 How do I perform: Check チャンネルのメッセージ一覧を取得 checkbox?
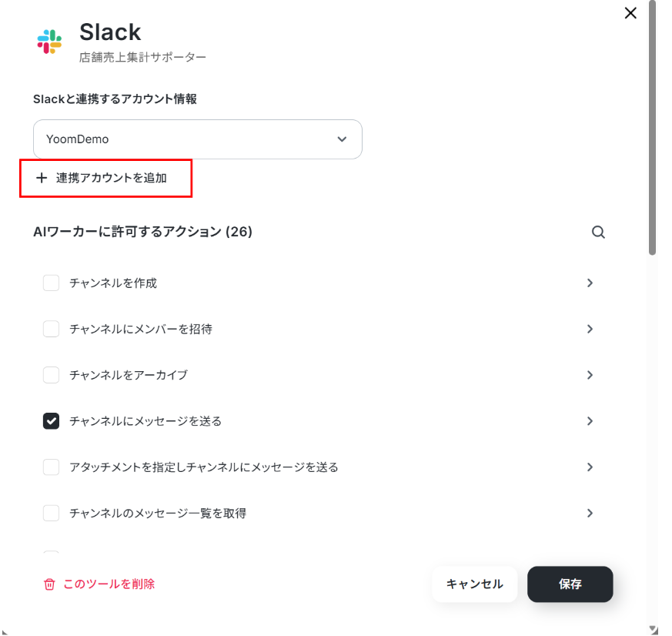pyautogui.click(x=51, y=513)
